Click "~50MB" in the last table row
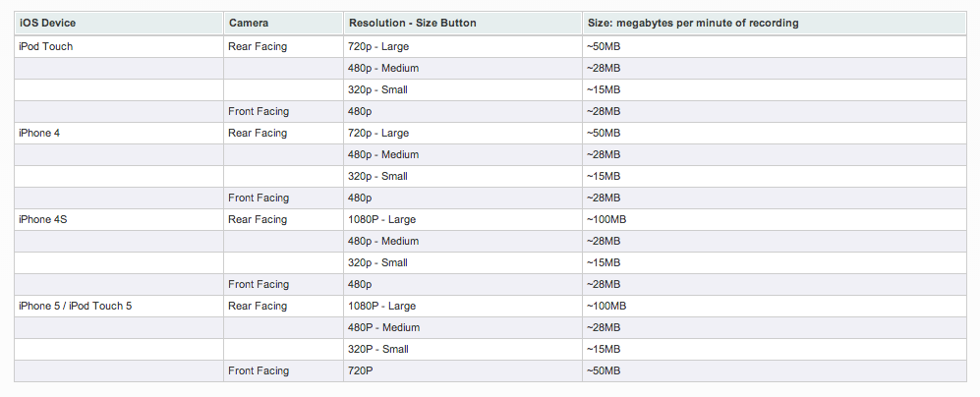The image size is (980, 397). [x=604, y=370]
